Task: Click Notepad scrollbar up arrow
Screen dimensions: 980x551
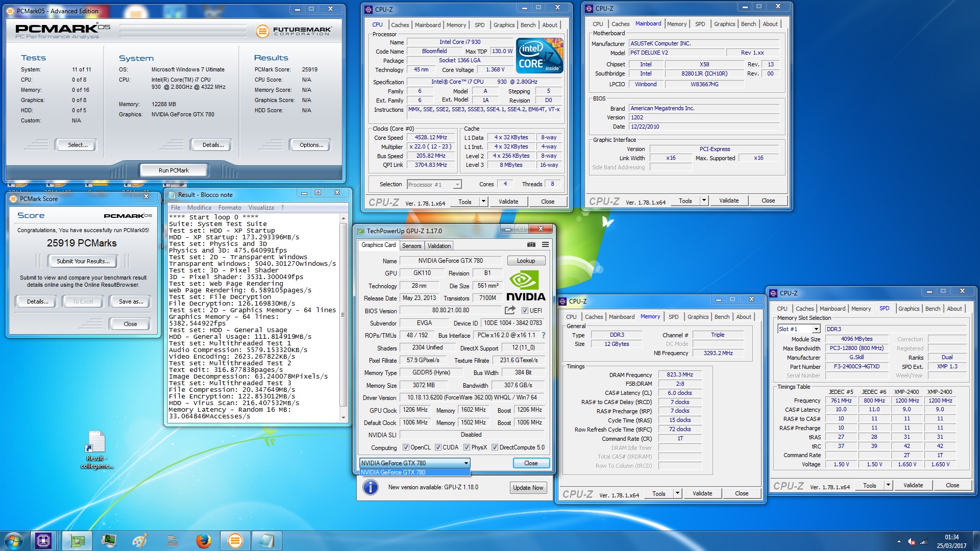Action: (344, 218)
